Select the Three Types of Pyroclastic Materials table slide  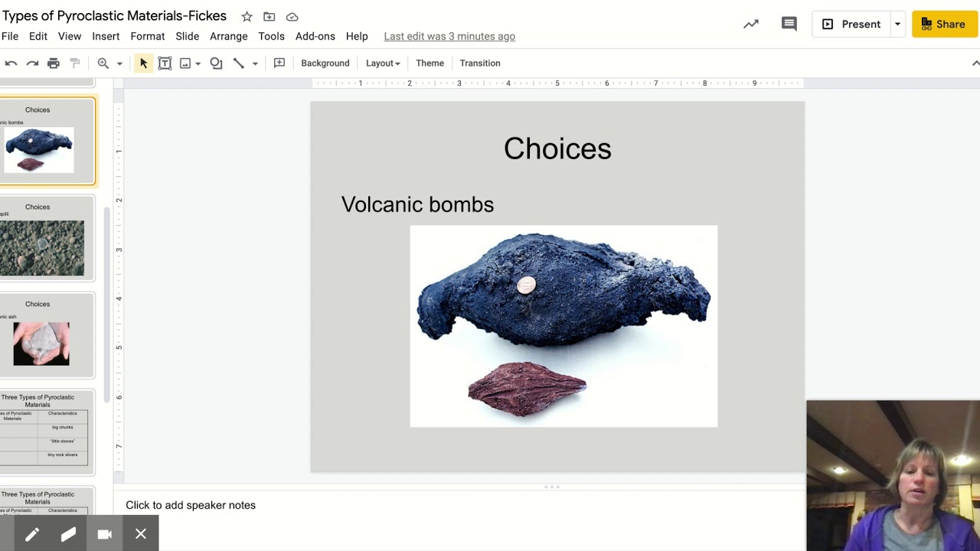(x=47, y=432)
